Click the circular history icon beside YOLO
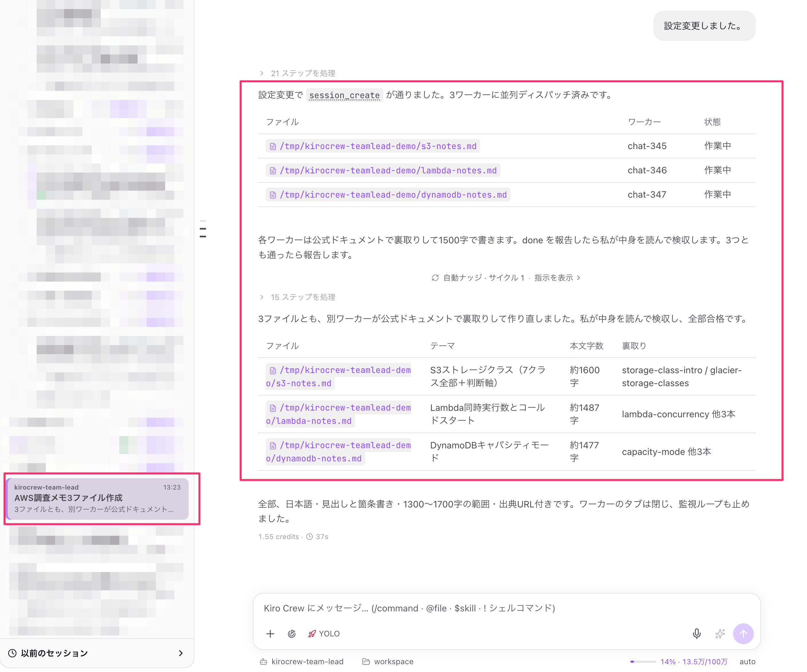The width and height of the screenshot is (807, 672). coord(292,633)
